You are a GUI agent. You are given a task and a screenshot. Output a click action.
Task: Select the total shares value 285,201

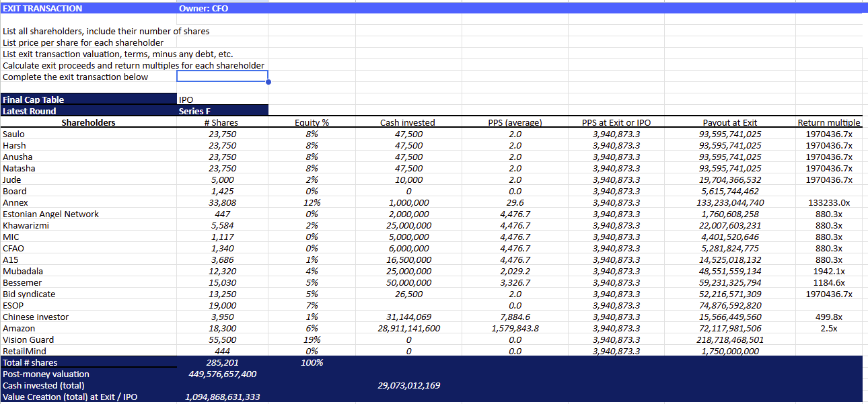click(221, 362)
